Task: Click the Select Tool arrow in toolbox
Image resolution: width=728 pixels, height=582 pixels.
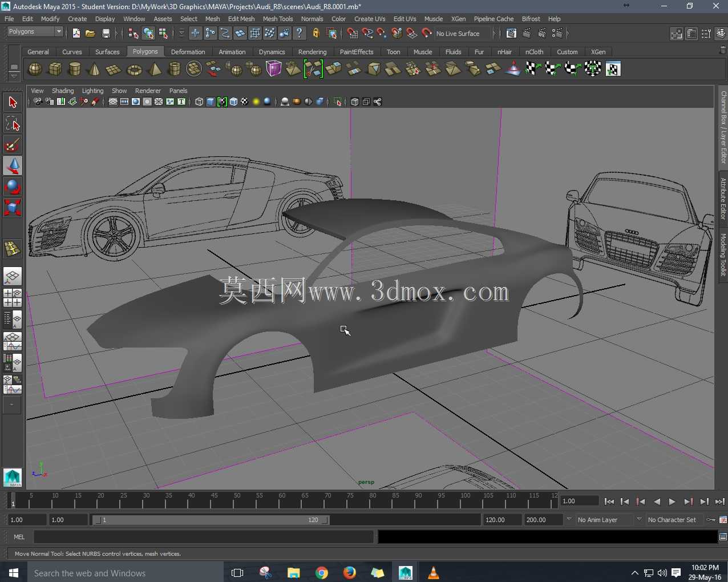Action: 13,102
